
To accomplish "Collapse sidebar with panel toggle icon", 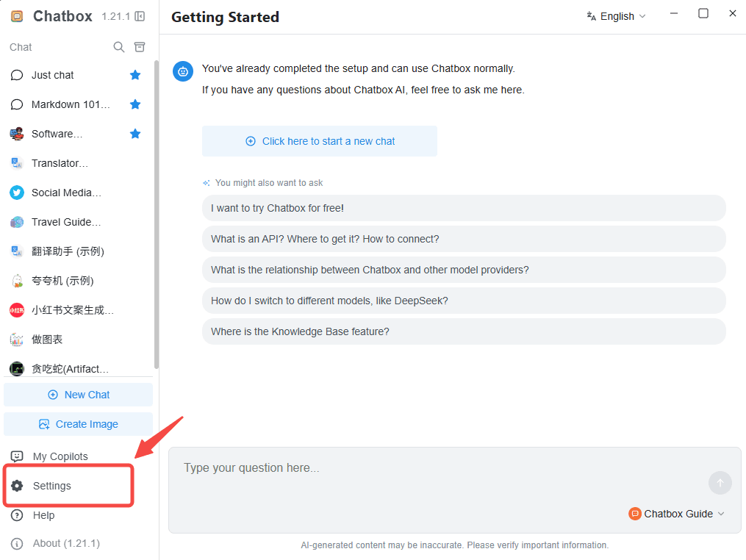I will tap(140, 16).
